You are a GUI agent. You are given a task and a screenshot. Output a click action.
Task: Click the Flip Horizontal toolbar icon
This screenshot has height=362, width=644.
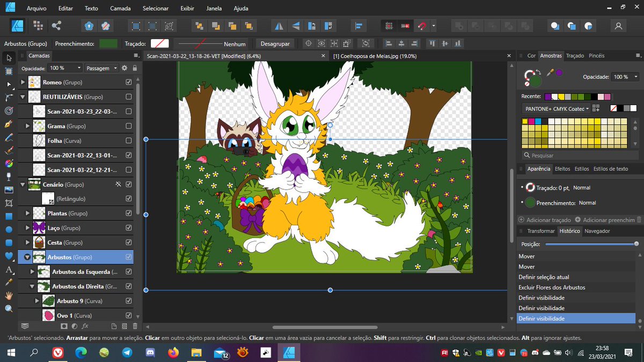pyautogui.click(x=279, y=26)
